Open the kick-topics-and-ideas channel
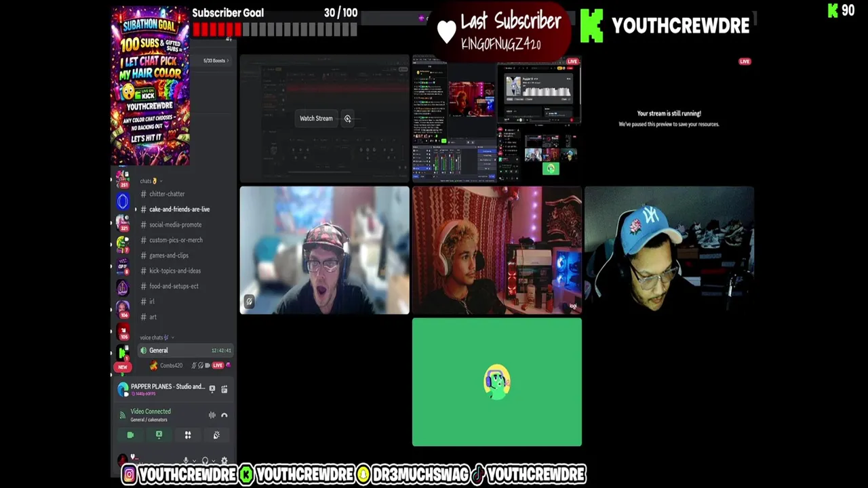The width and height of the screenshot is (868, 488). pos(174,270)
